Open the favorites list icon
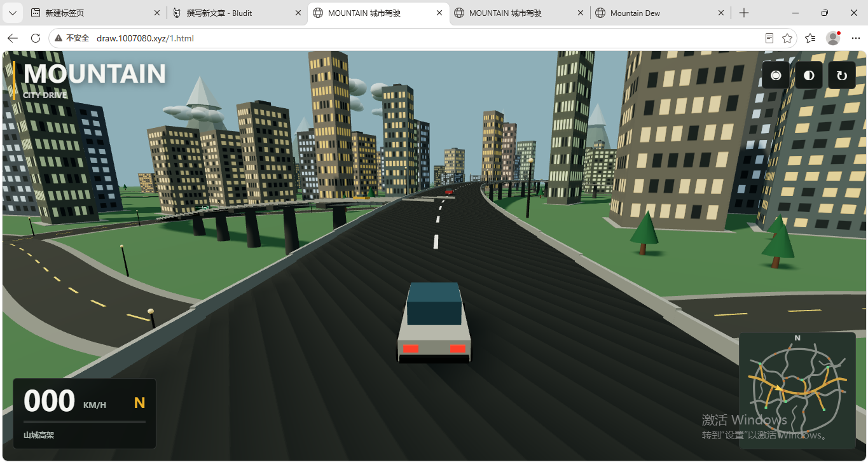The image size is (868, 462). click(x=810, y=38)
